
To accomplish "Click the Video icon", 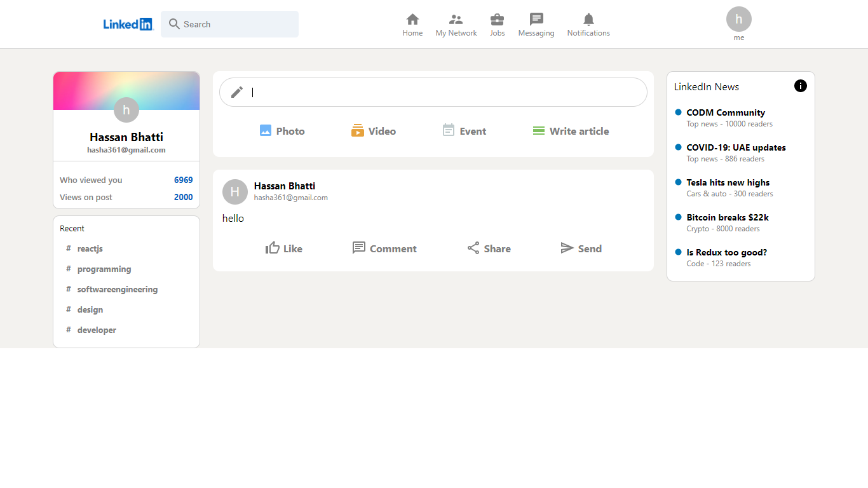I will [x=358, y=130].
